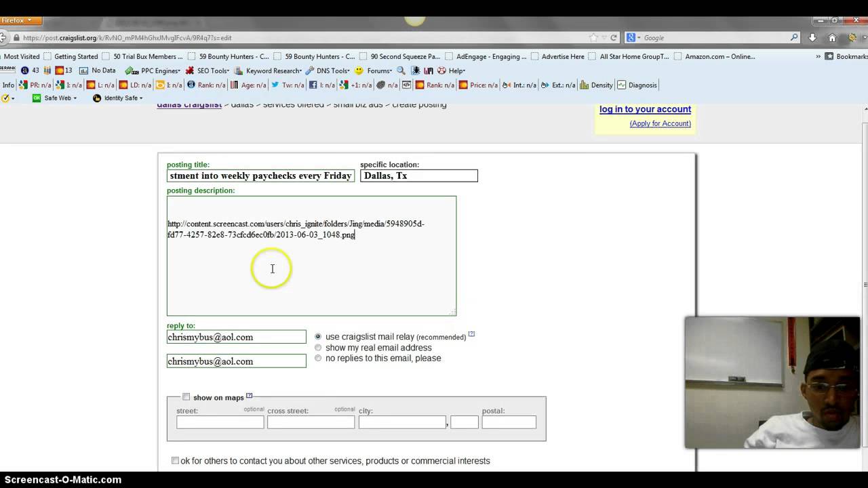The height and width of the screenshot is (488, 868).
Task: Select use craigslist mail relay option
Action: click(318, 336)
